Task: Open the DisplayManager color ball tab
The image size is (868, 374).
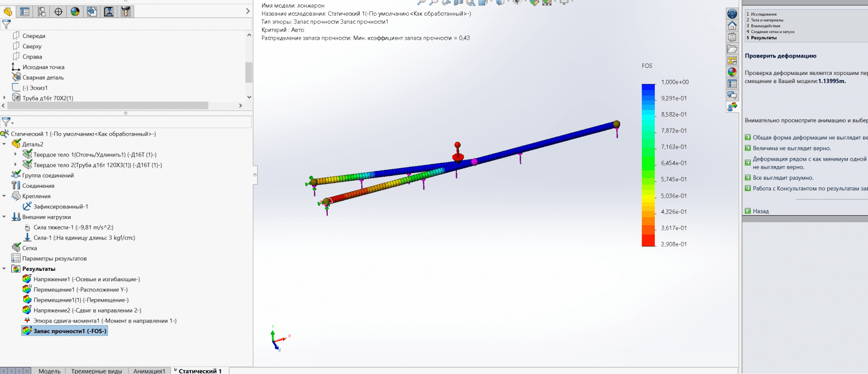Action: [x=75, y=11]
